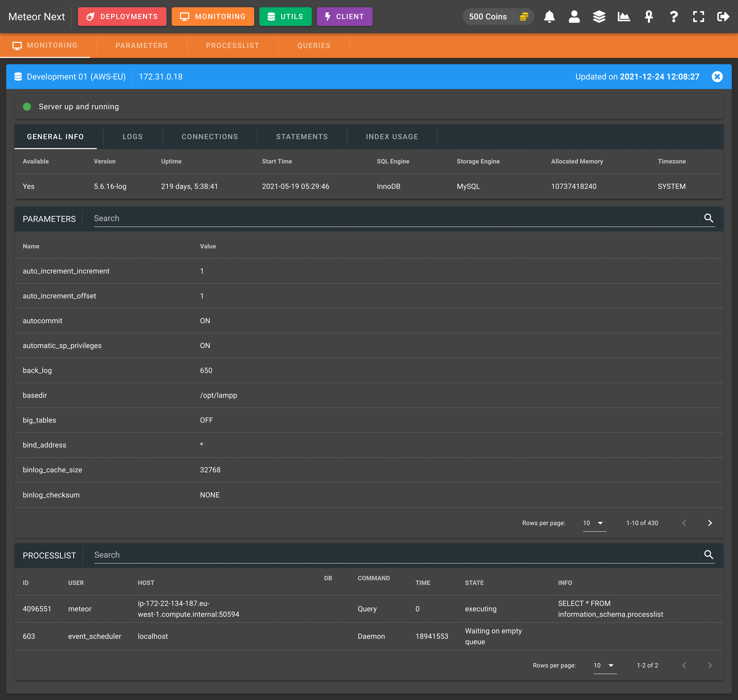Toggle fullscreen mode icon
Screen dimensions: 738x700
[x=698, y=17]
